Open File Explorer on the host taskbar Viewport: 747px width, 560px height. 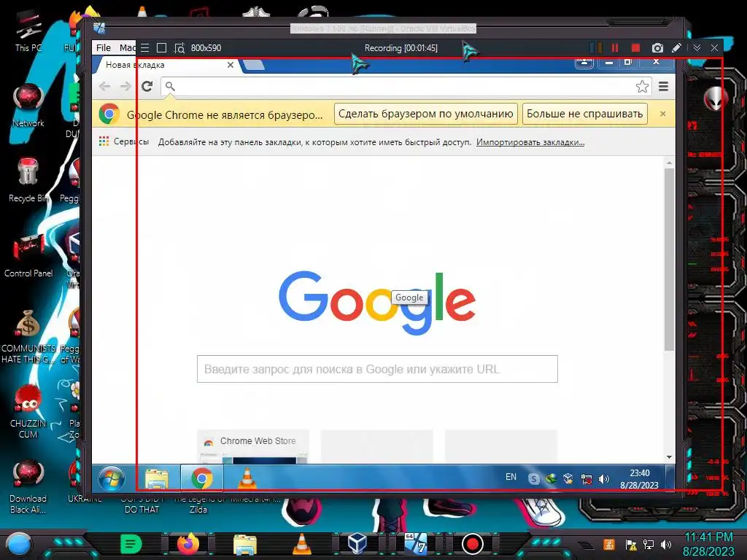[x=245, y=544]
